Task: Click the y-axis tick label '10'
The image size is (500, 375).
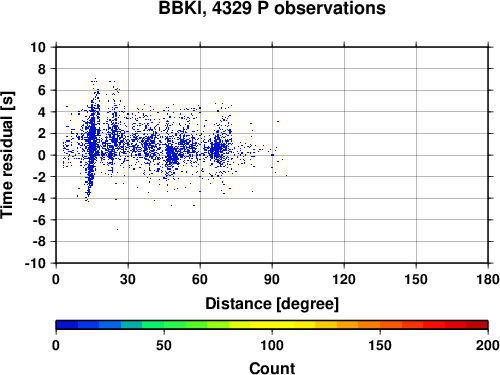Action: [38, 47]
